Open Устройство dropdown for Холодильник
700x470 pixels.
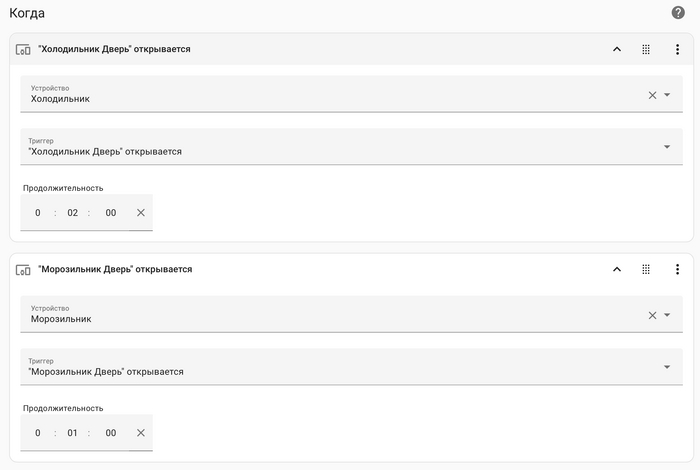[667, 95]
